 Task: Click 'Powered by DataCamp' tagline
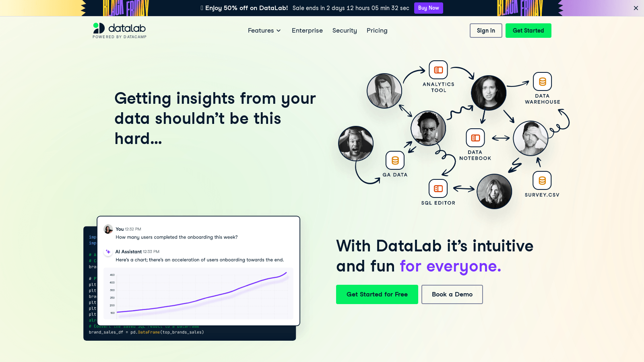pyautogui.click(x=120, y=37)
